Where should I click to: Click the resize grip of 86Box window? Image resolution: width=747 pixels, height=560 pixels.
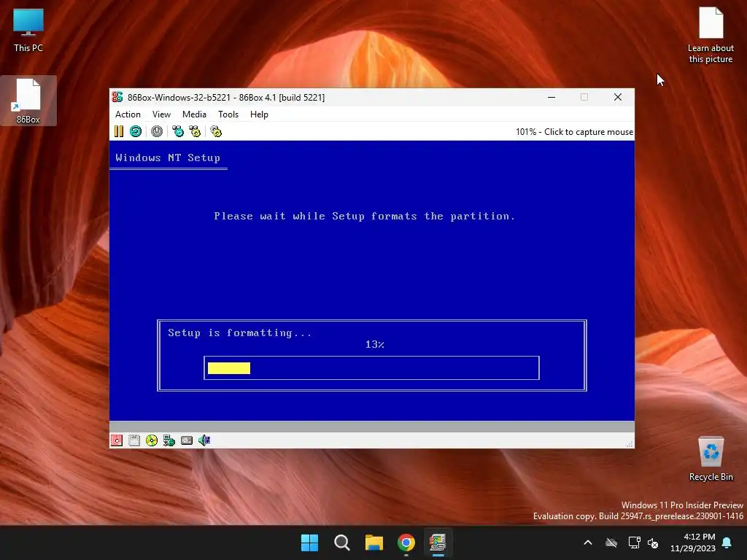point(630,444)
